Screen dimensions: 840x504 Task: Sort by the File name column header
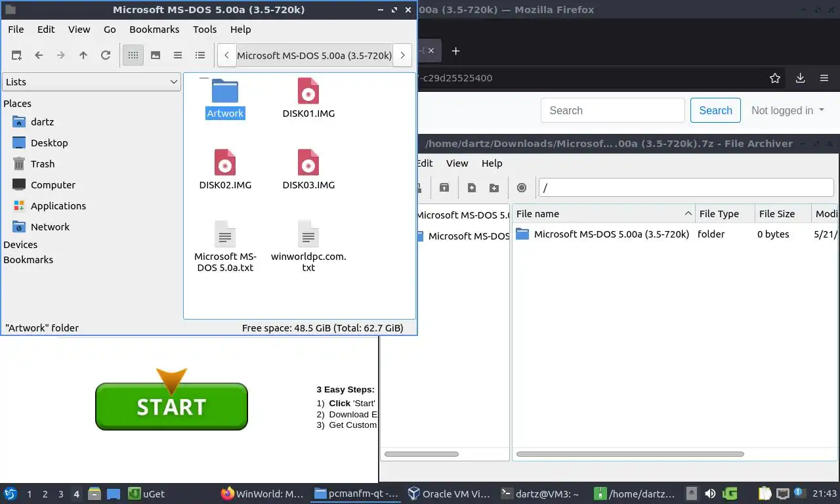pos(604,214)
